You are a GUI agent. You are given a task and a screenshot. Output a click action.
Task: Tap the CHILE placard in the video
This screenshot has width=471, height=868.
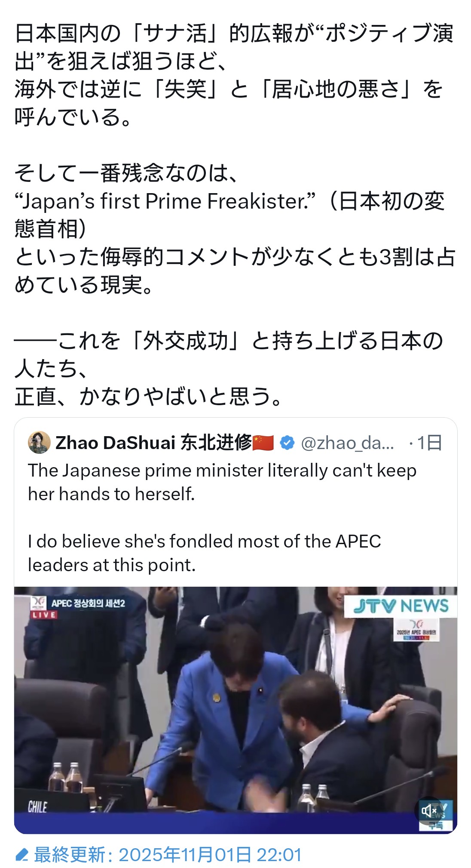[x=37, y=807]
